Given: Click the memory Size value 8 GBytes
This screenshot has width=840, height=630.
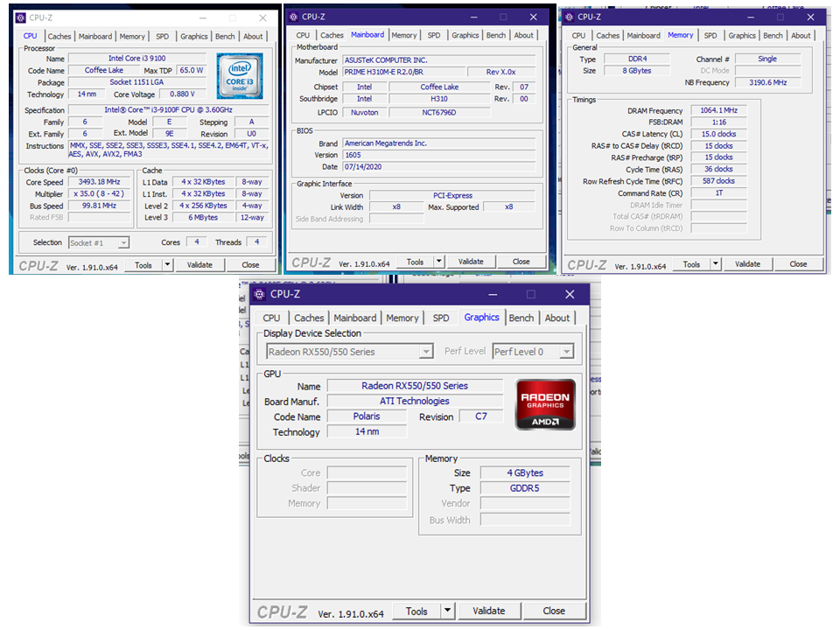Looking at the screenshot, I should pyautogui.click(x=637, y=71).
